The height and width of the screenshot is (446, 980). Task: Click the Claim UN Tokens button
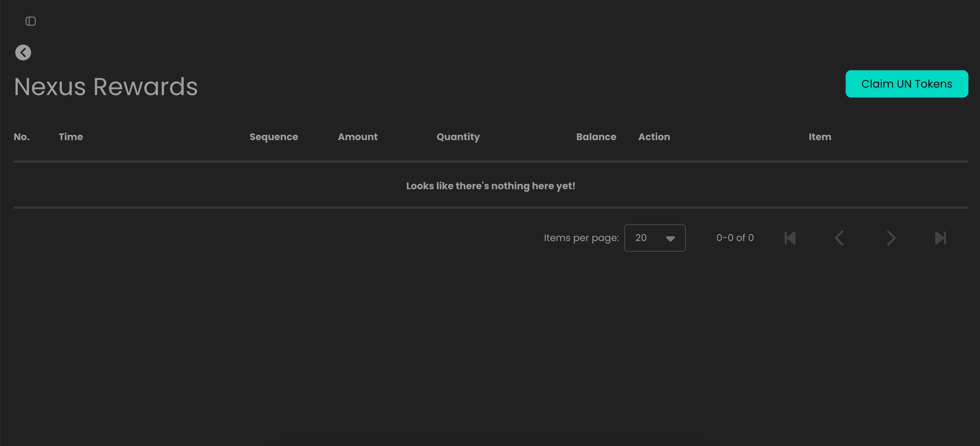[906, 84]
